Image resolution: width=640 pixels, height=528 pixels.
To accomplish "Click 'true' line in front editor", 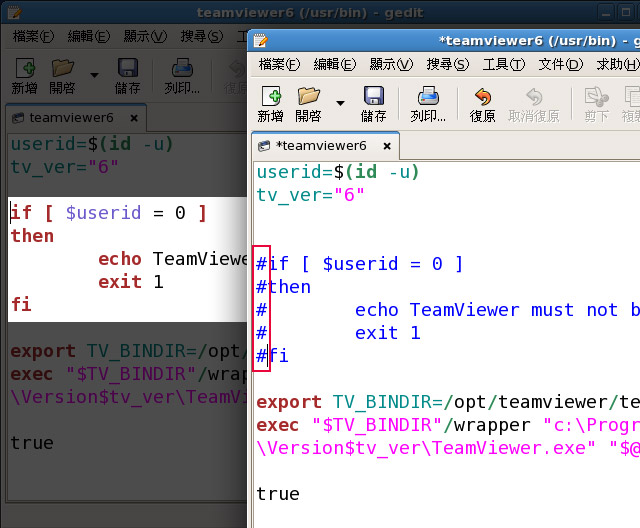I will coord(278,494).
